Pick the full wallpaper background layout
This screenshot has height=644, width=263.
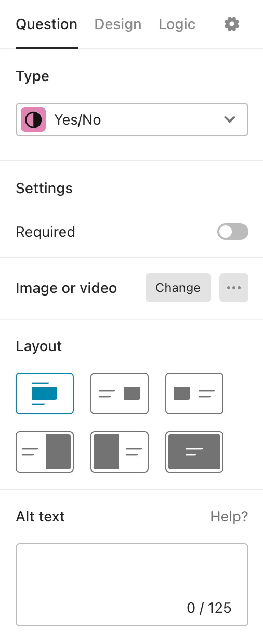[x=194, y=452]
